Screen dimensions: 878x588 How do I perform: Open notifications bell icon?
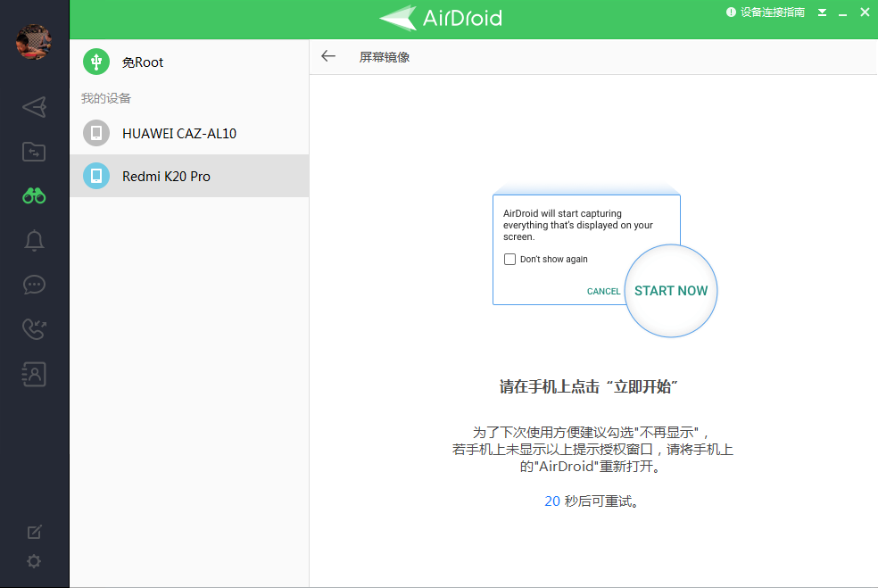(34, 240)
